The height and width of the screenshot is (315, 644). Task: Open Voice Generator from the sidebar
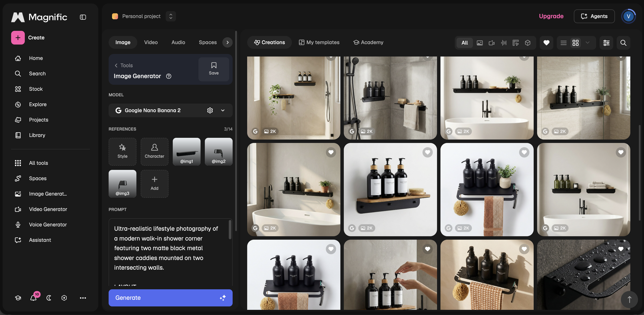click(x=41, y=225)
